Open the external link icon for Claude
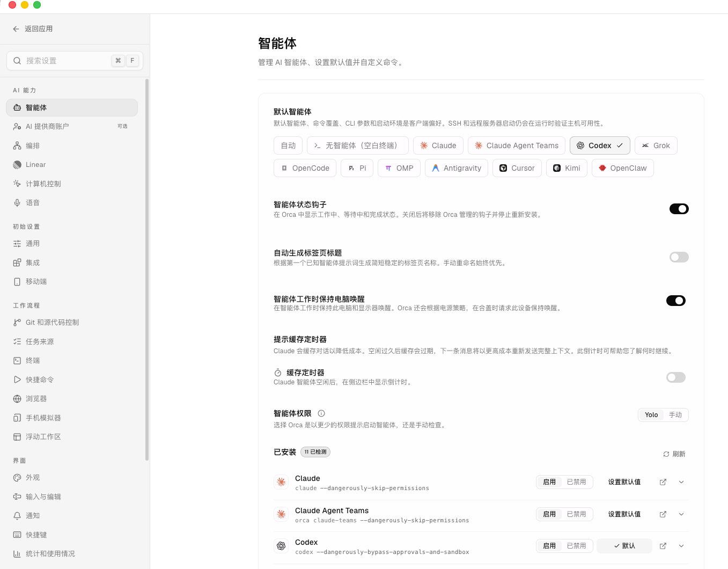This screenshot has height=569, width=728. 663,482
